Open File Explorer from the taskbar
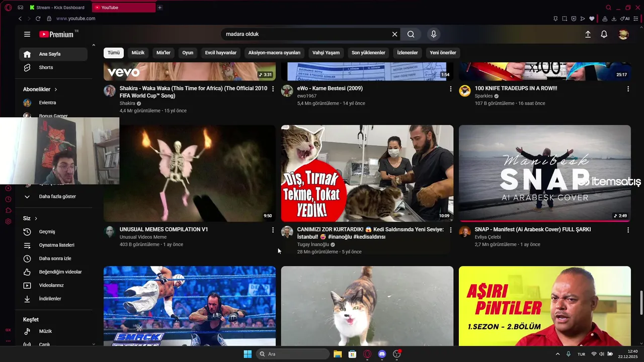Screen dimensions: 644x362 click(x=338, y=354)
